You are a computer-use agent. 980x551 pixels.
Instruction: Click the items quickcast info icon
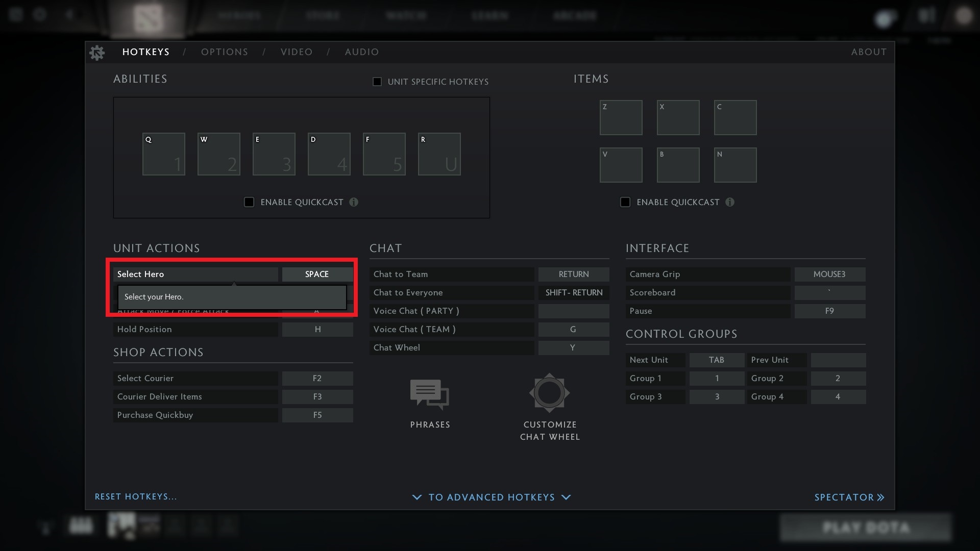click(x=730, y=202)
